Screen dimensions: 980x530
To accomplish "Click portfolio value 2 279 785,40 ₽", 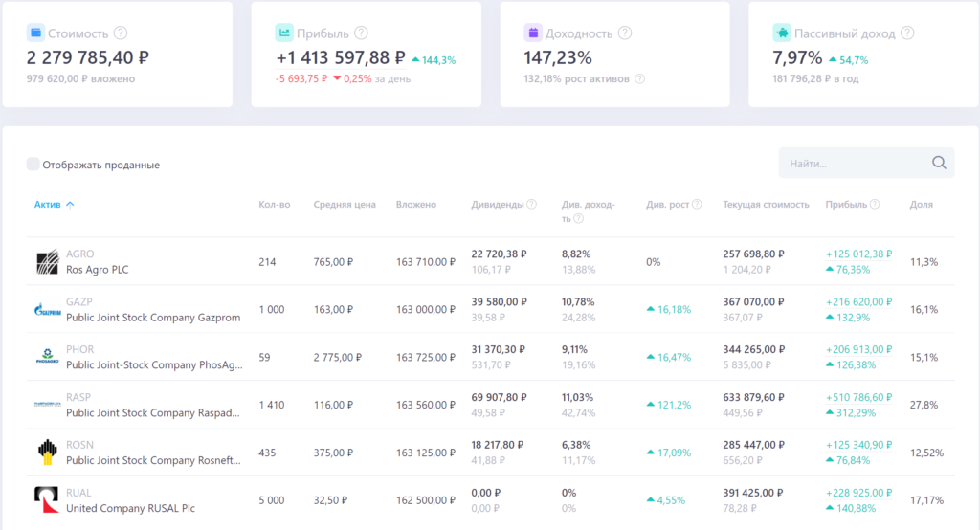I will (87, 57).
